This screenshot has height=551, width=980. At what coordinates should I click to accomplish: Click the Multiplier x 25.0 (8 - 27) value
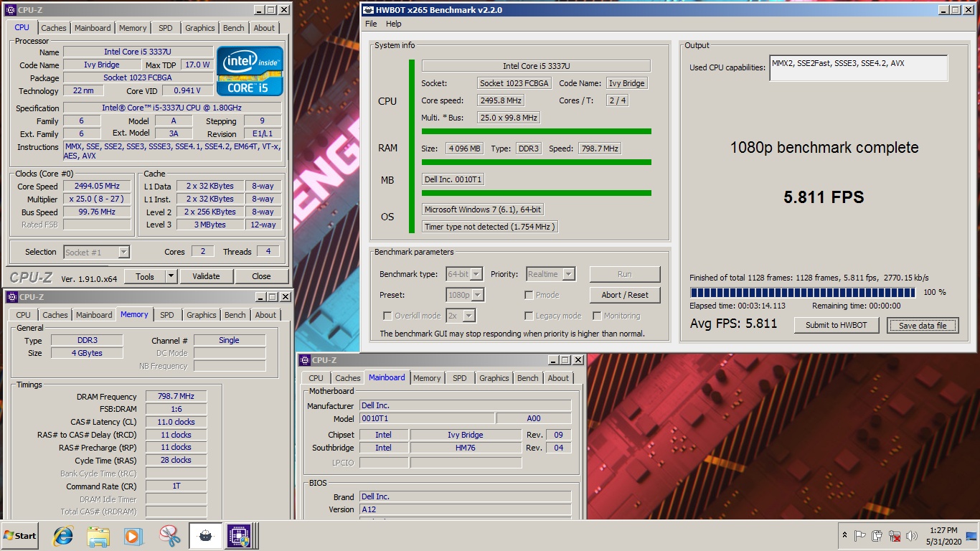pyautogui.click(x=98, y=199)
